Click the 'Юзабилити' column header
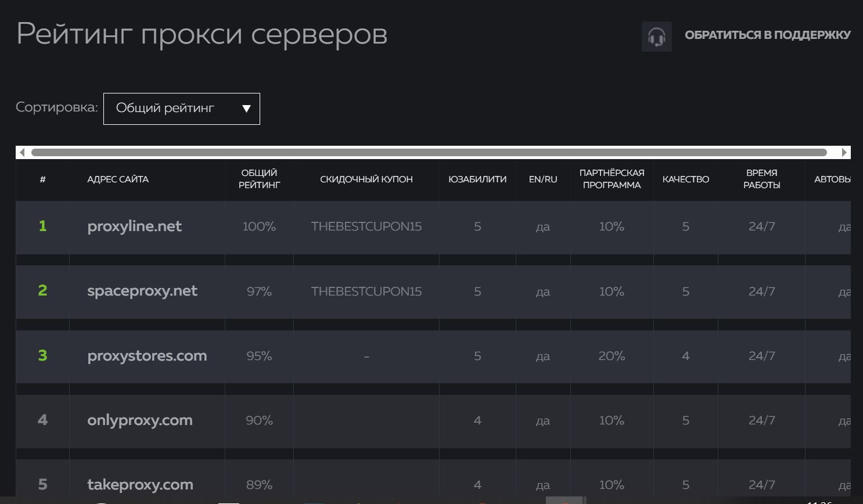Viewport: 863px width, 504px height. [x=477, y=179]
